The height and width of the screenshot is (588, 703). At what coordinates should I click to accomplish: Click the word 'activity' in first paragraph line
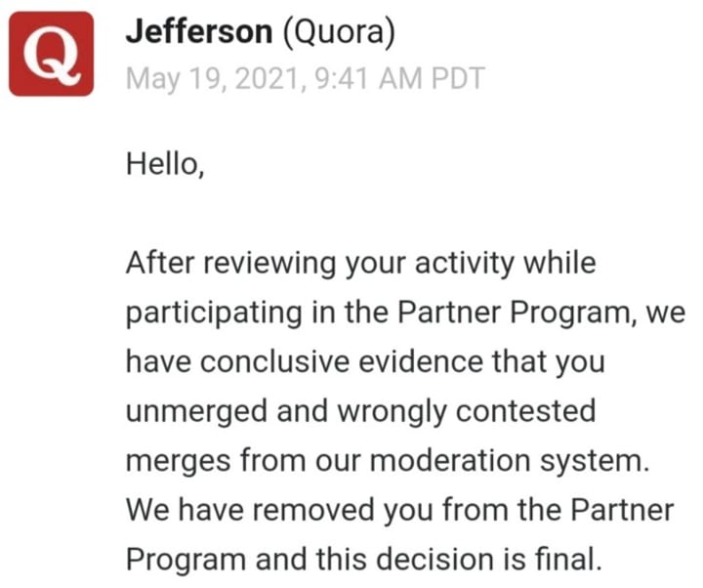468,264
